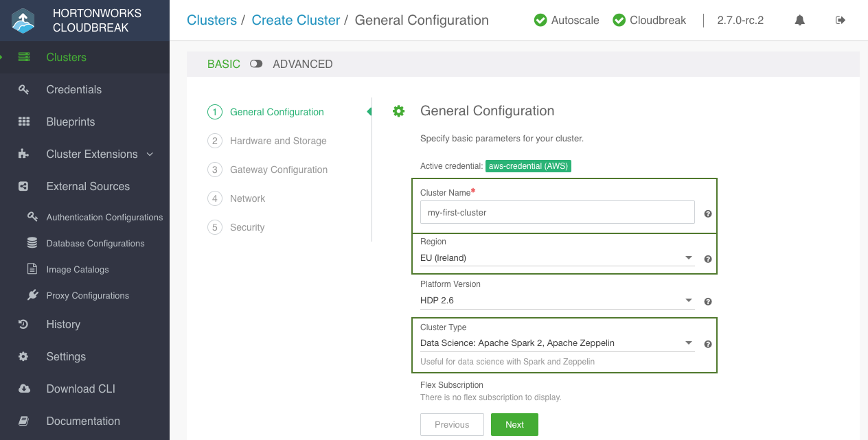868x440 pixels.
Task: Select step 1 General Configuration
Action: (266, 112)
